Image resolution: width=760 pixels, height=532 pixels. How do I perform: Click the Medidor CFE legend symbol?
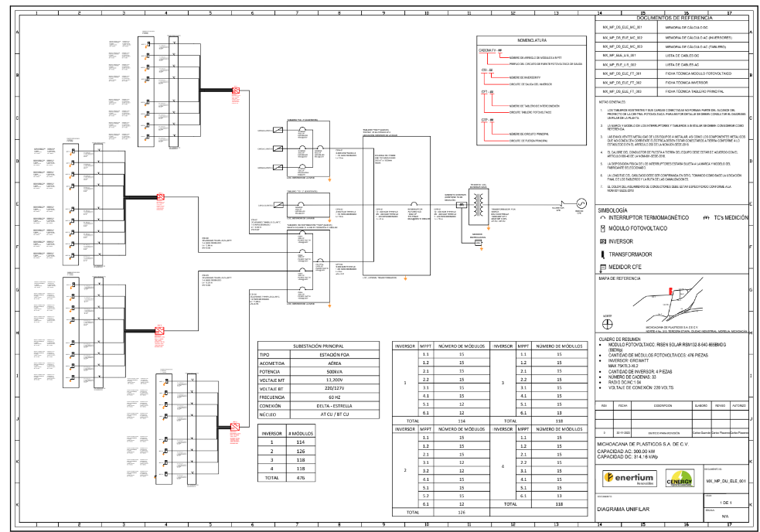pos(604,268)
